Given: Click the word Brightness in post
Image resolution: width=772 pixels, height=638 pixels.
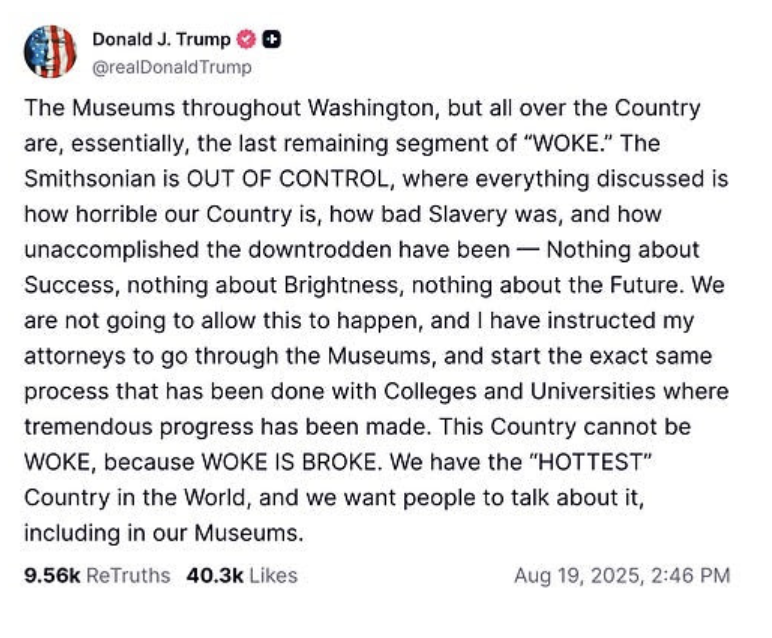Looking at the screenshot, I should tap(341, 285).
